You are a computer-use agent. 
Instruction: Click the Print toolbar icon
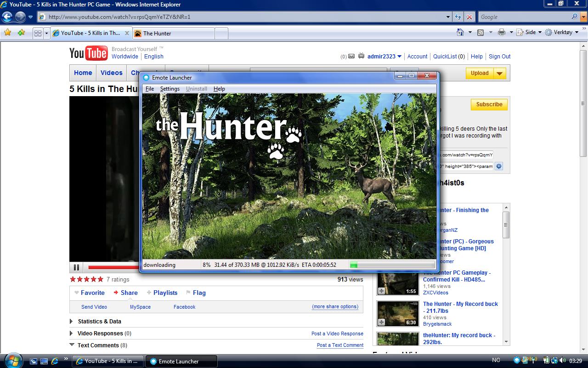502,32
